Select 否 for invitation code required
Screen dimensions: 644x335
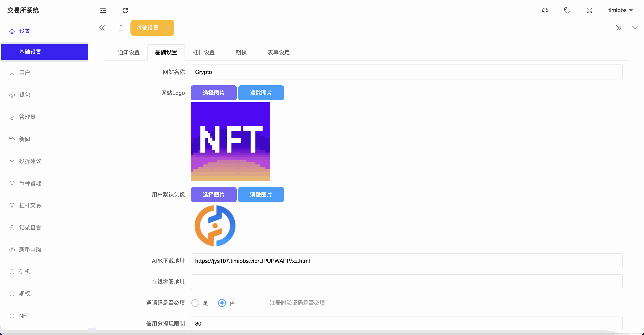coord(222,303)
